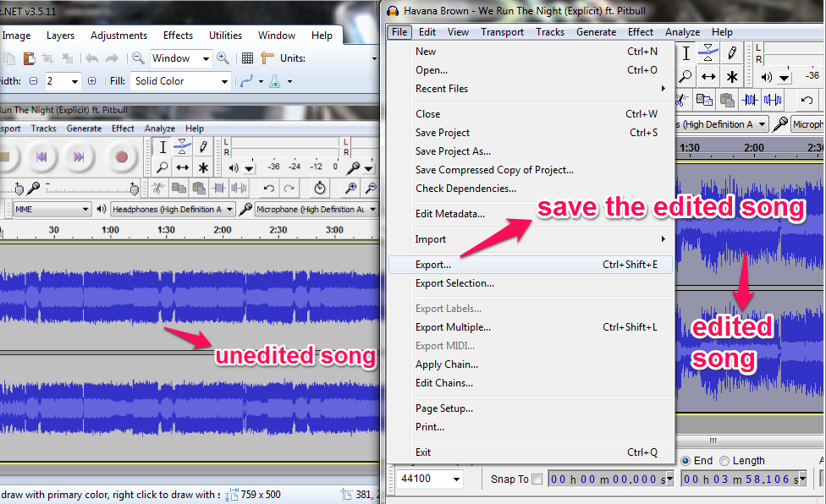Select the Draw pencil tool in right Audacity window

pyautogui.click(x=732, y=53)
